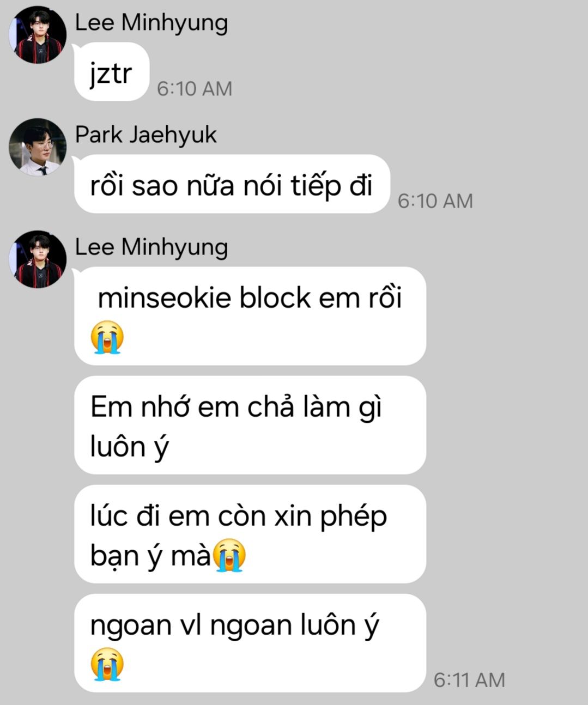Select the 'ngoan vl ngoan luôn ý' message text
This screenshot has width=588, height=705.
point(234,625)
